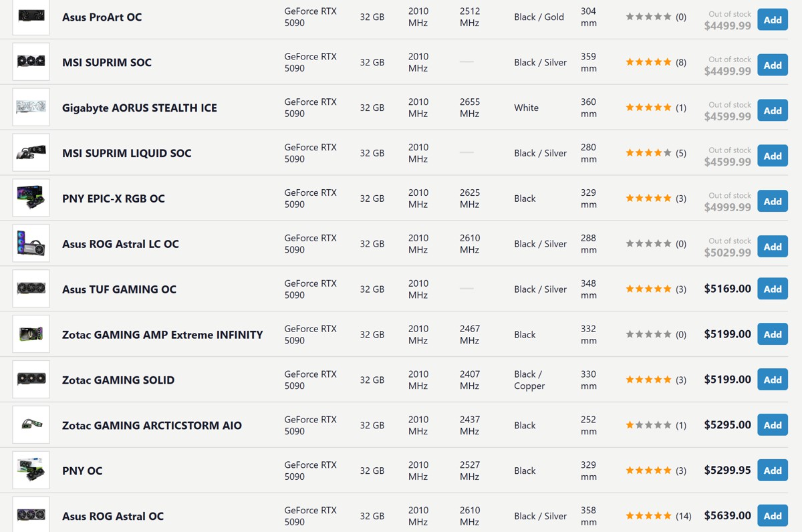The image size is (802, 532).
Task: Open the Asus ROG Astral OC thumbnail
Action: pyautogui.click(x=31, y=515)
